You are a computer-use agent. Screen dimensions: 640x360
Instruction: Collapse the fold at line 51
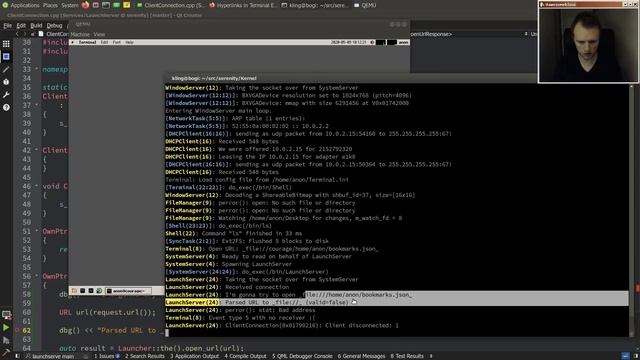click(x=36, y=231)
